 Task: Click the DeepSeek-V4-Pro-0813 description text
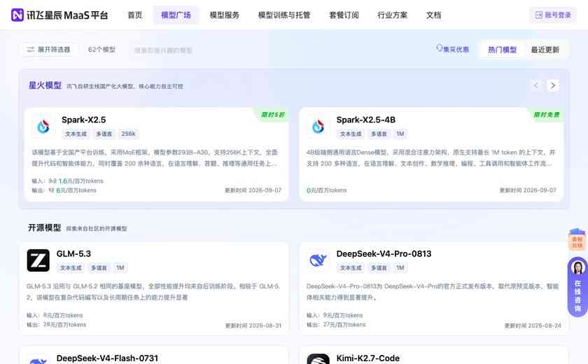tap(433, 292)
